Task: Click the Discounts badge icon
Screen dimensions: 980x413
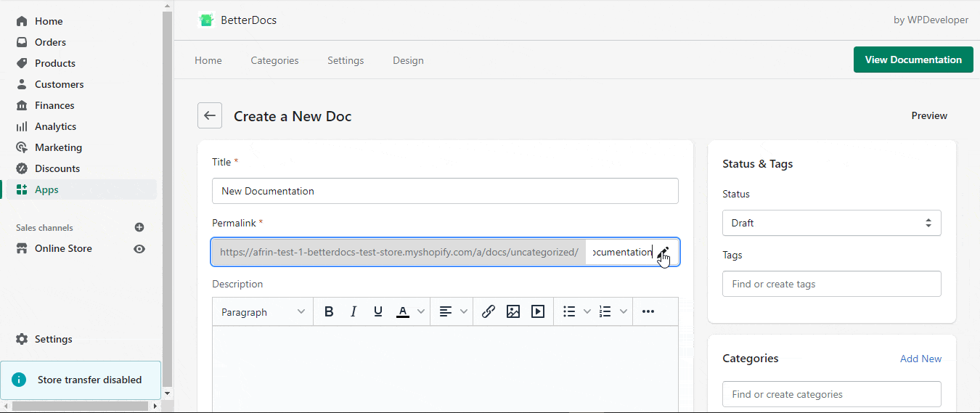Action: 22,168
